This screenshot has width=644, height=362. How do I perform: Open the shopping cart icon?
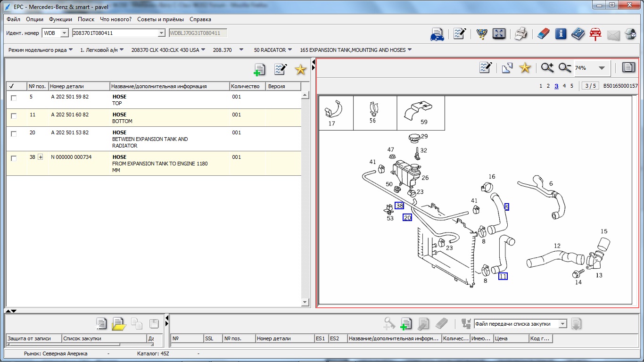pyautogui.click(x=482, y=34)
